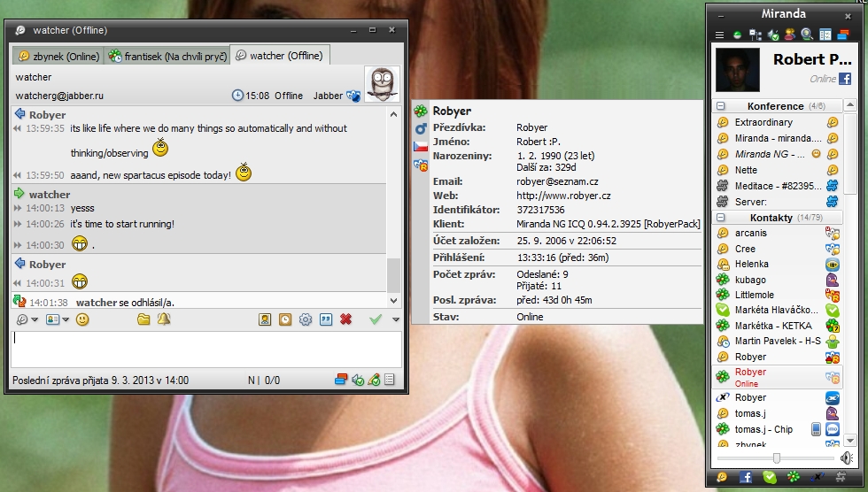Open the dropdown arrow beside the green send checkmark
This screenshot has width=868, height=492.
coord(395,319)
